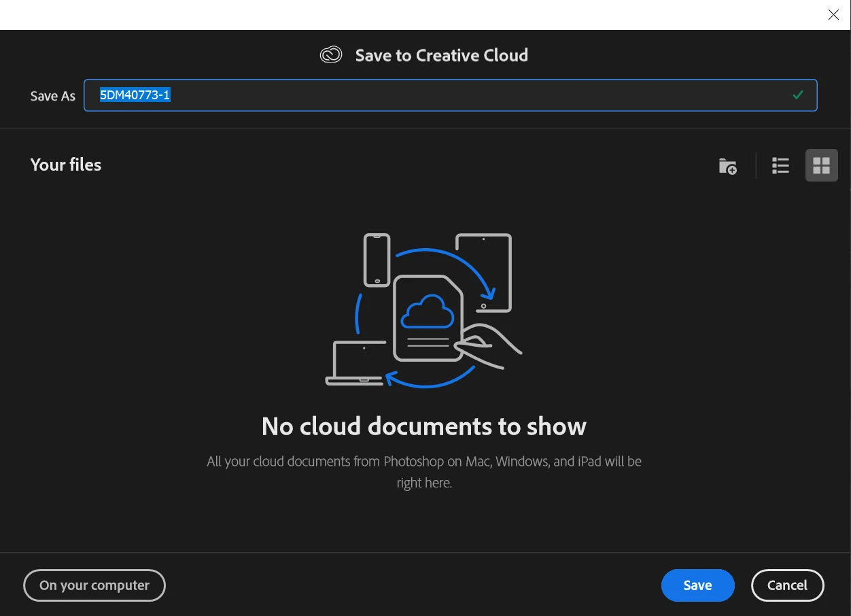851x616 pixels.
Task: Click the cloud document sync illustration
Action: point(424,311)
